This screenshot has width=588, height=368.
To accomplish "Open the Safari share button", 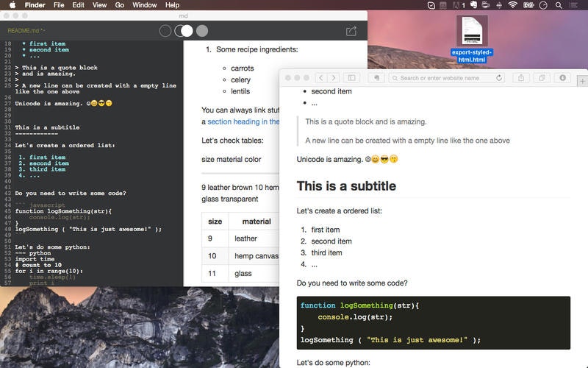I will pos(521,78).
